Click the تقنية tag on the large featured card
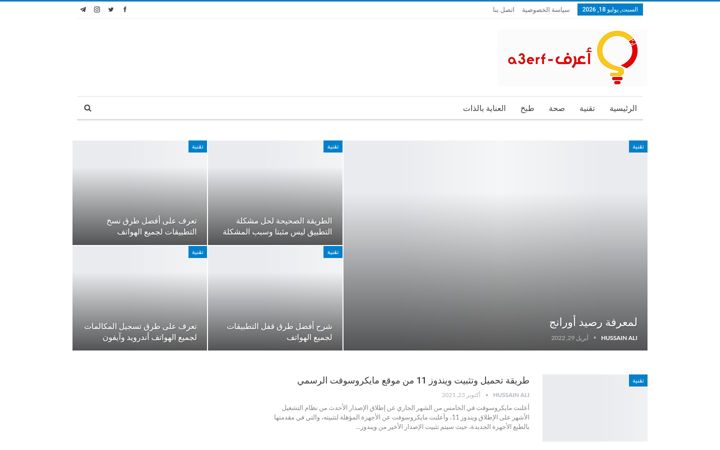 [638, 147]
